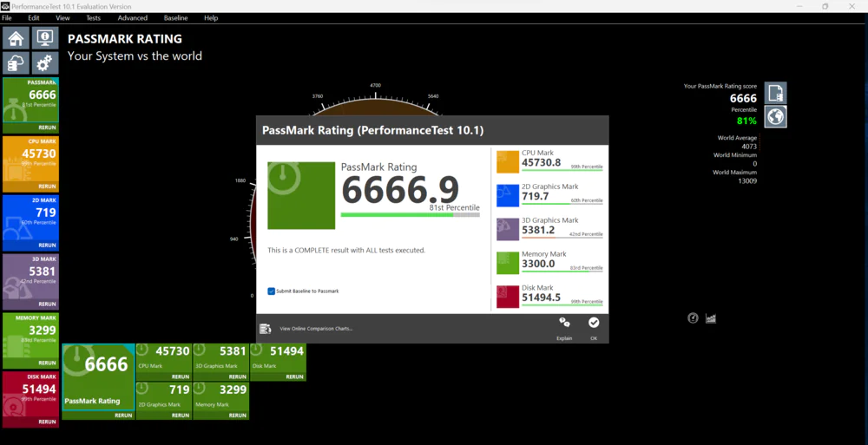The image size is (868, 445).
Task: Select the 3D Mark sidebar tile 5381
Action: tap(30, 282)
